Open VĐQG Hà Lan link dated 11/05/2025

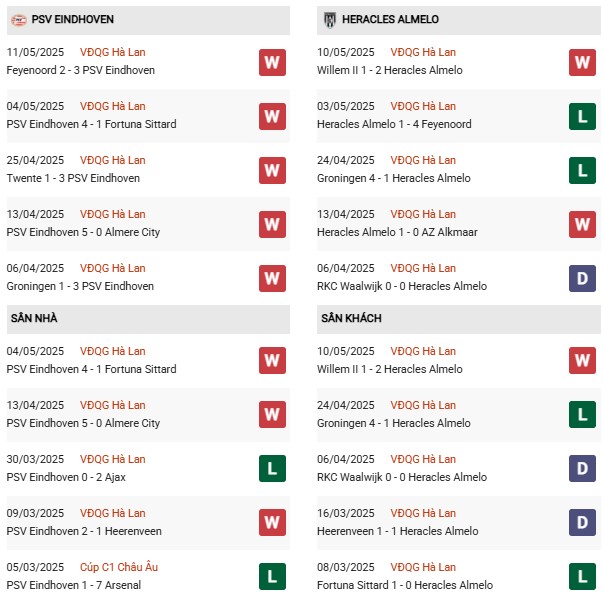coord(112,52)
